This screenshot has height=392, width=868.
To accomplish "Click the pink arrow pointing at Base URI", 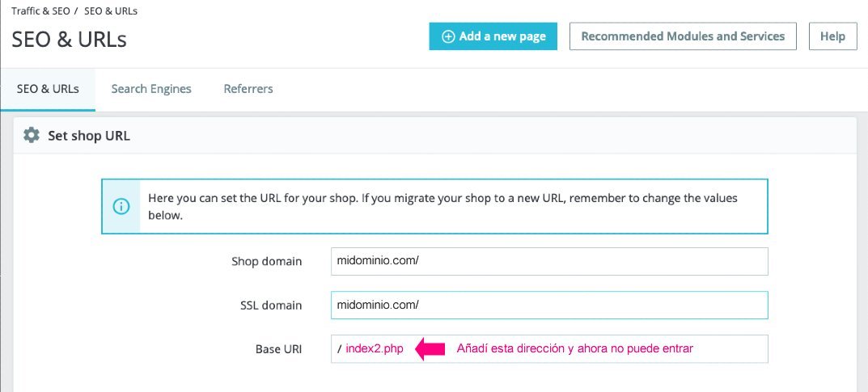I will 430,349.
